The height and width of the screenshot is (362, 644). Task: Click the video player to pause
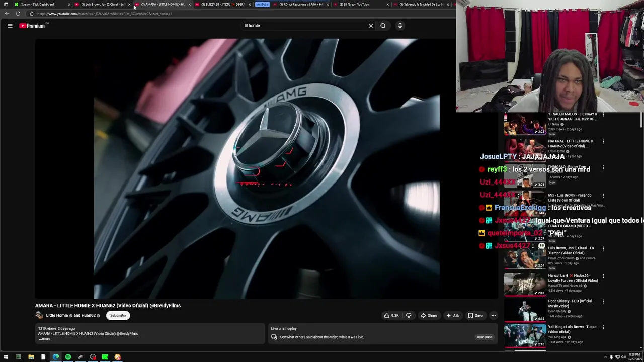click(x=267, y=168)
